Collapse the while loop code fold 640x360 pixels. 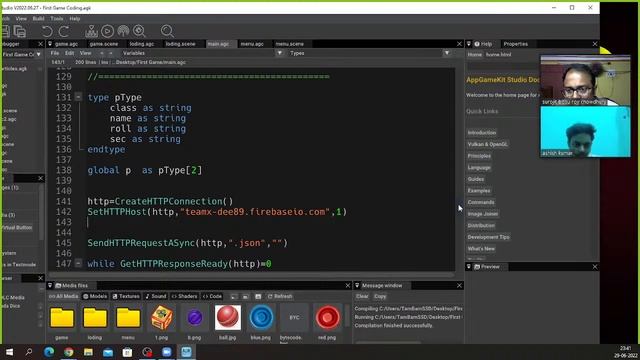pos(78,264)
